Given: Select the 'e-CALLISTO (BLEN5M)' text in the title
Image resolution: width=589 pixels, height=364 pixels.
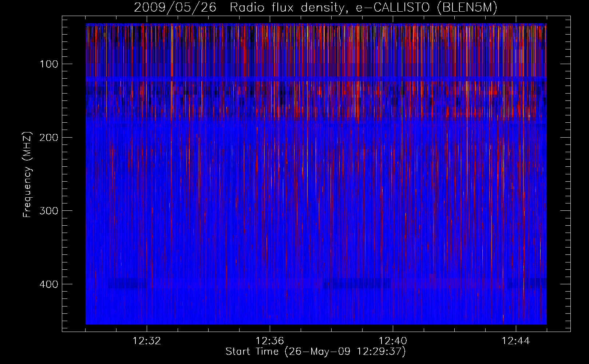Looking at the screenshot, I should click(x=426, y=8).
